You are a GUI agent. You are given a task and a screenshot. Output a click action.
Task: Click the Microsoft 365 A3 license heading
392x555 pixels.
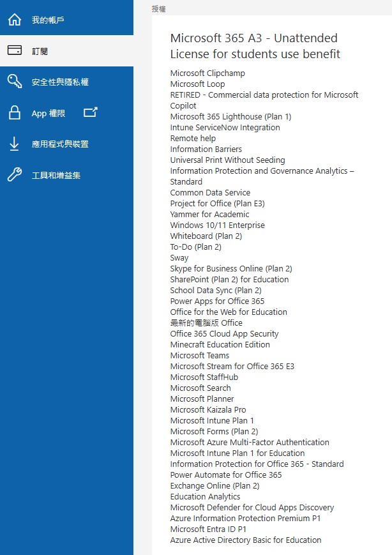(255, 46)
